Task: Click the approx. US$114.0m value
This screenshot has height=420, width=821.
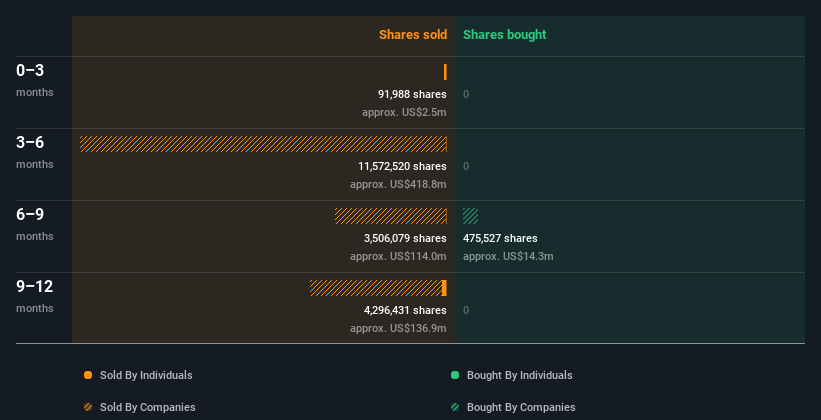Action: coord(398,257)
